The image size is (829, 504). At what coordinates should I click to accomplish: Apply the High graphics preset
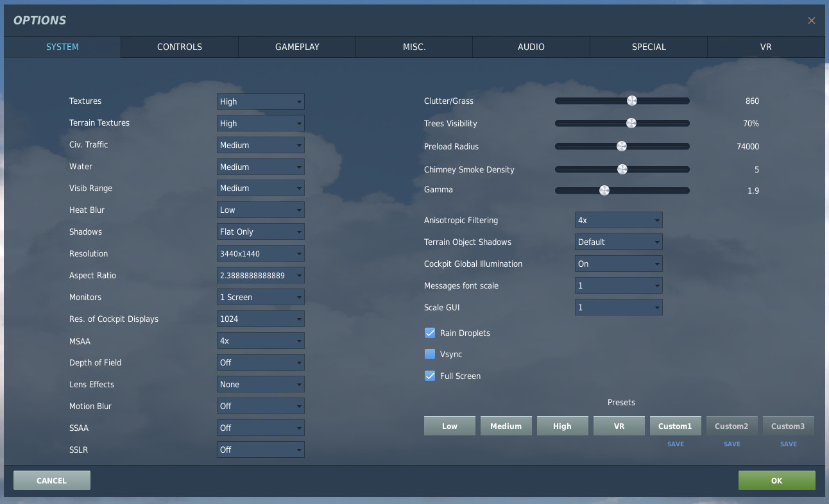click(x=562, y=426)
